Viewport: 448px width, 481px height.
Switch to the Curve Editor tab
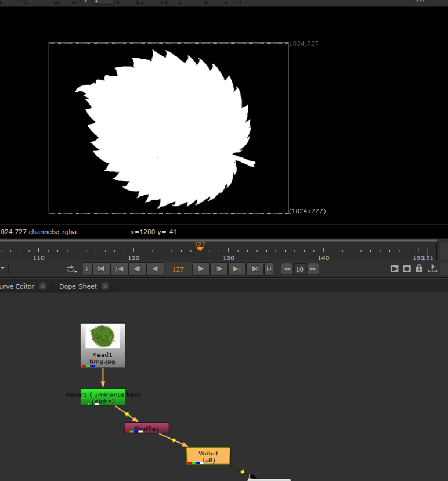pos(17,286)
